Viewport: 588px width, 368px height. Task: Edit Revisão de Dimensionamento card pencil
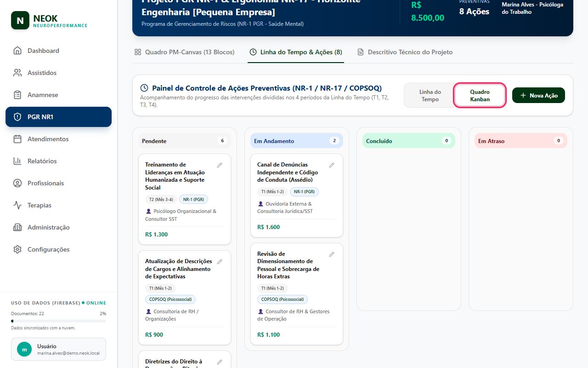[332, 254]
